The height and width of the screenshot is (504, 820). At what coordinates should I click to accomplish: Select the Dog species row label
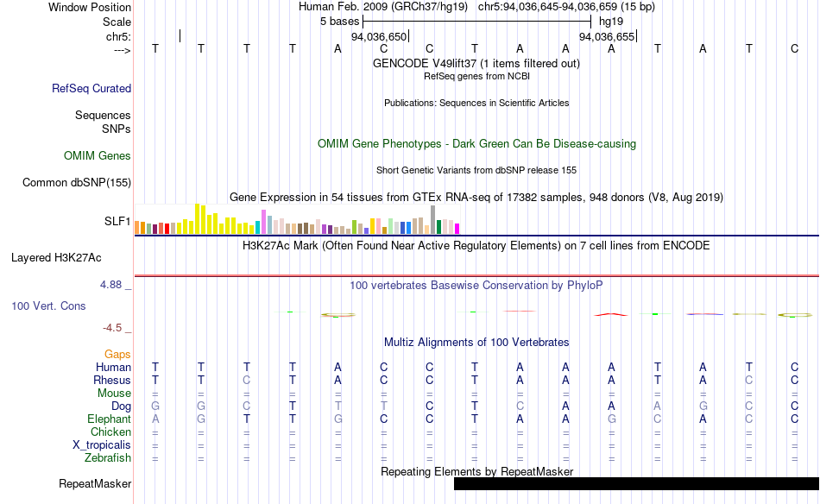coord(122,406)
